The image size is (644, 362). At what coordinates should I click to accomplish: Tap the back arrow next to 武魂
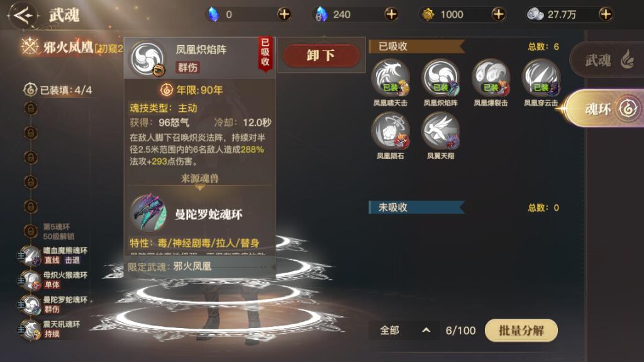point(23,16)
